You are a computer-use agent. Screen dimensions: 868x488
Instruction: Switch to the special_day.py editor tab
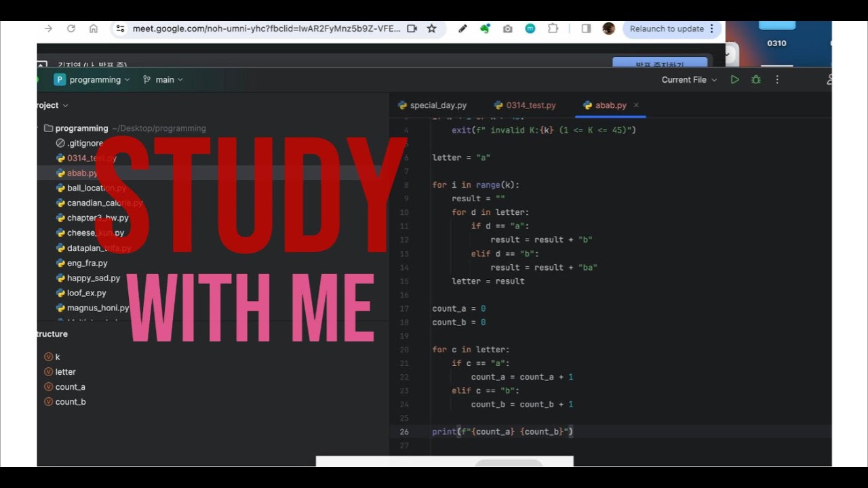click(432, 105)
